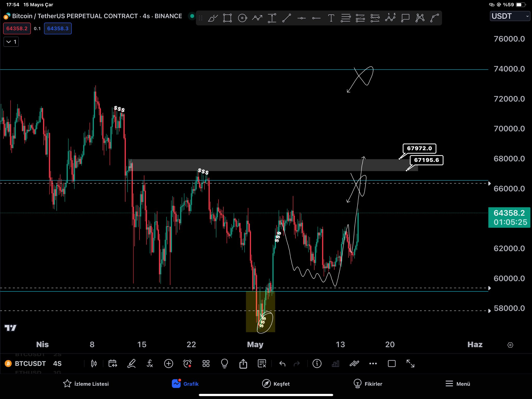Toggle stay-in-drawing mode pencil
Viewport: 532px width, 399px height.
tap(131, 363)
